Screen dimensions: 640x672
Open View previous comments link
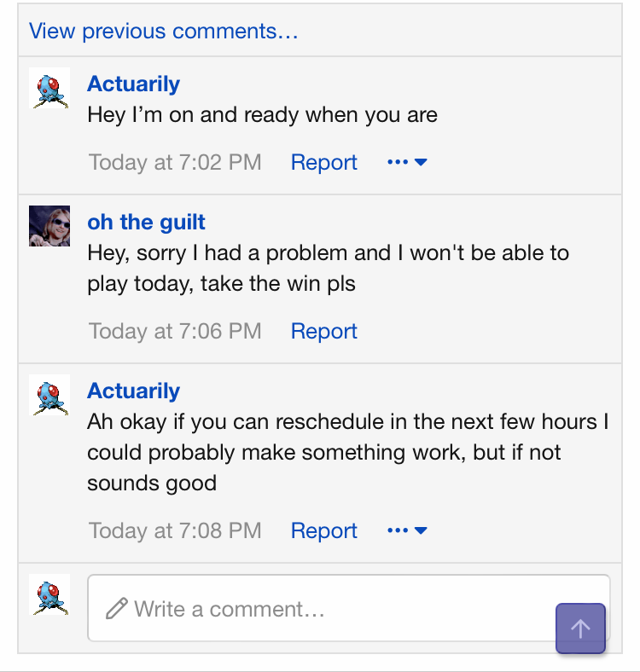164,32
